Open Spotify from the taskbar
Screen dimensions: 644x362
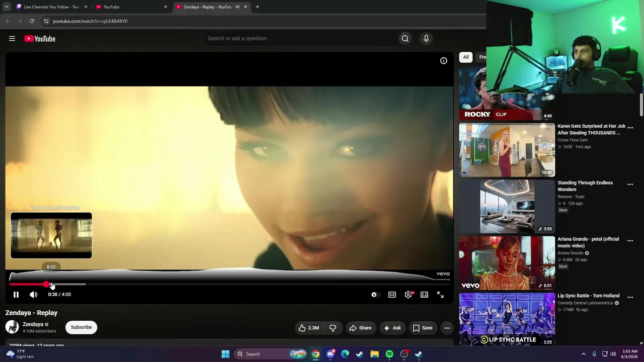click(x=389, y=354)
